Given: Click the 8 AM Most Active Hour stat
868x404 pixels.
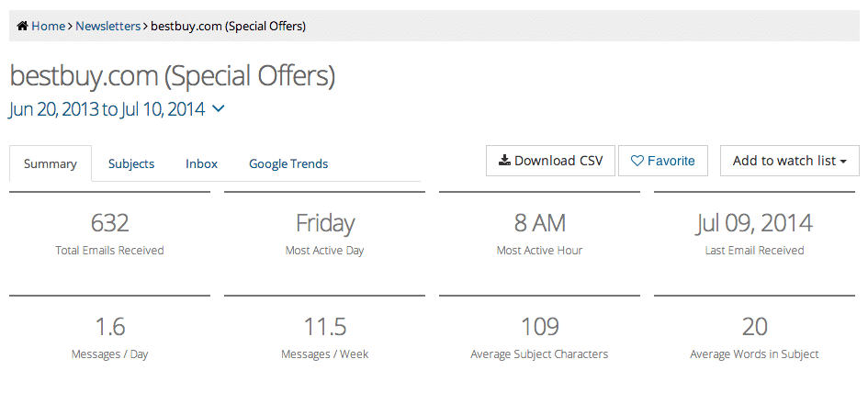Looking at the screenshot, I should pyautogui.click(x=539, y=223).
